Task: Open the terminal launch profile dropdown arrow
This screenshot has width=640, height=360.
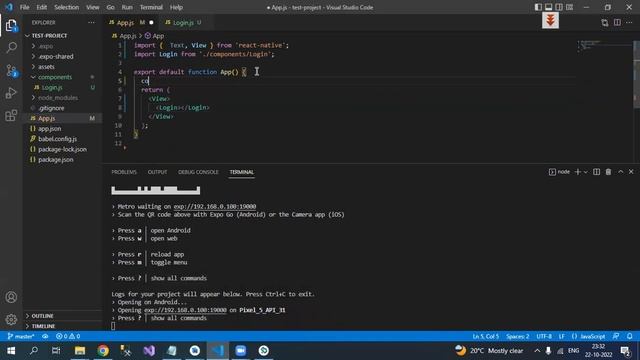Action: click(x=585, y=172)
